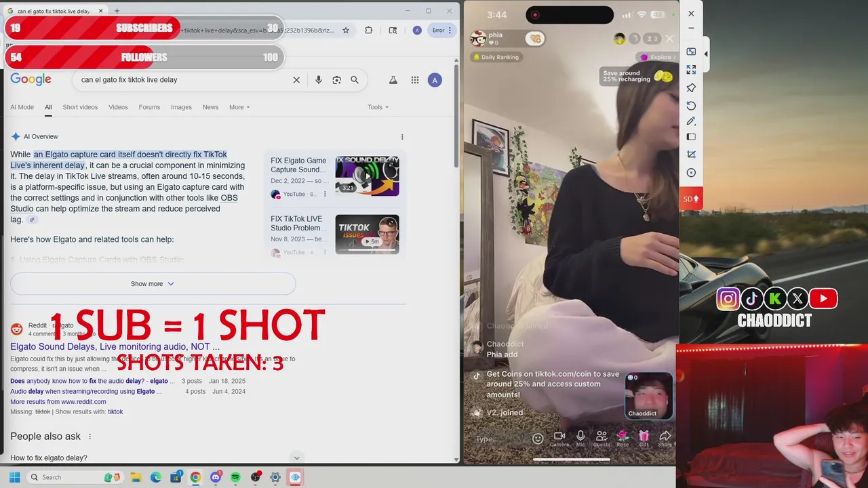The height and width of the screenshot is (488, 868).
Task: Play the FIX TikTok LIVE Studio Problem thumbnail
Action: click(367, 235)
